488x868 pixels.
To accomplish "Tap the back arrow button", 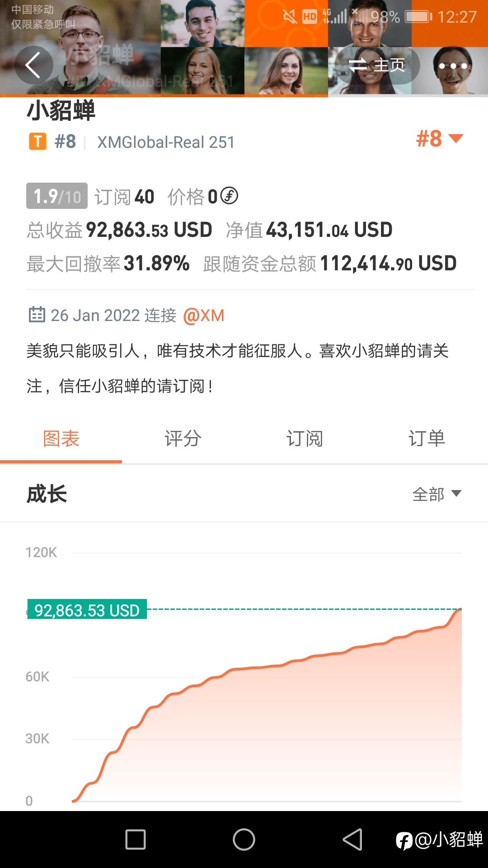I will [x=33, y=65].
